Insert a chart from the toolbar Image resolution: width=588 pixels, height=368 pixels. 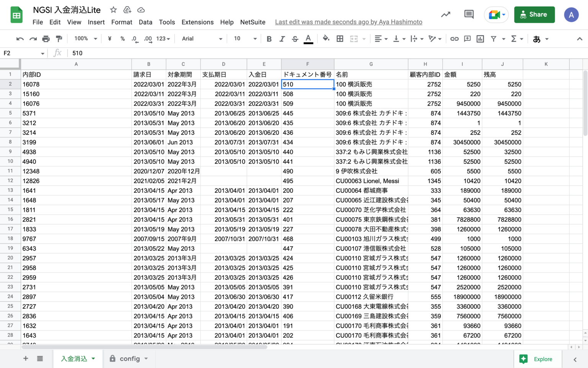click(x=480, y=38)
